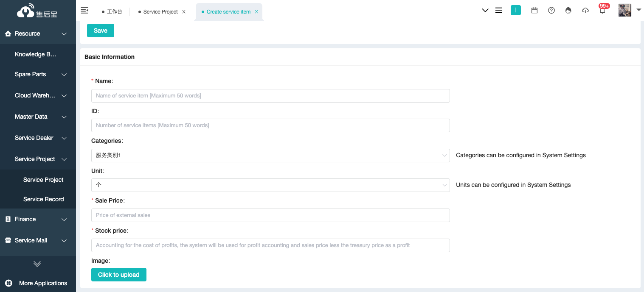Viewport: 644px width, 292px height.
Task: Click the Finance sidebar icon
Action: point(8,219)
